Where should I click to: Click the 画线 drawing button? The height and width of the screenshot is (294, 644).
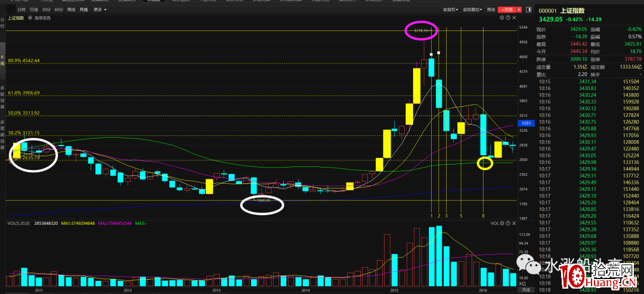491,10
